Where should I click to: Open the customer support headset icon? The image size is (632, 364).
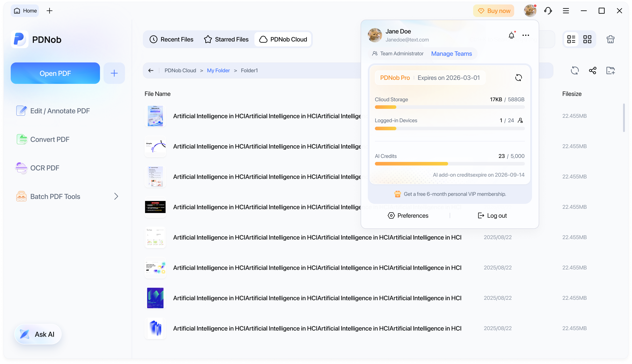[548, 11]
